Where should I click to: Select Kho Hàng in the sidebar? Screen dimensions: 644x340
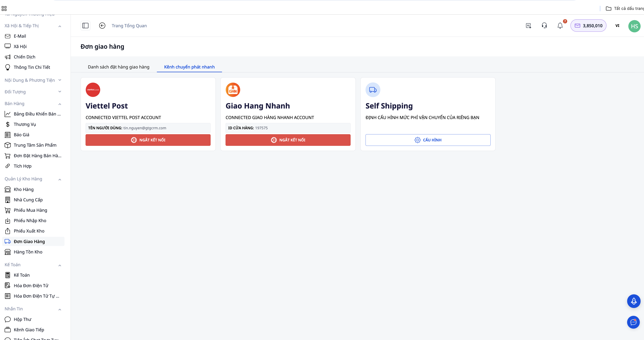click(x=24, y=189)
